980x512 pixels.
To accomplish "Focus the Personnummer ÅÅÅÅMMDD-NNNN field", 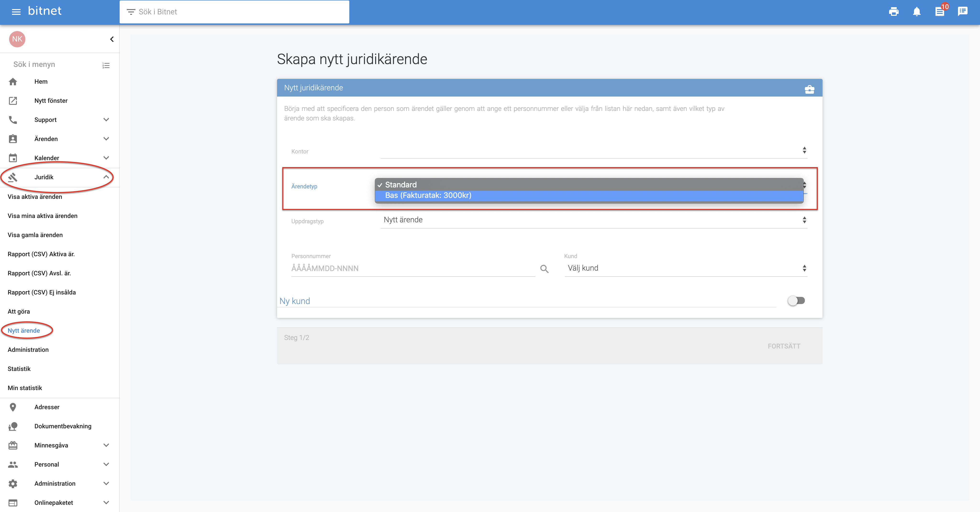I will (413, 268).
